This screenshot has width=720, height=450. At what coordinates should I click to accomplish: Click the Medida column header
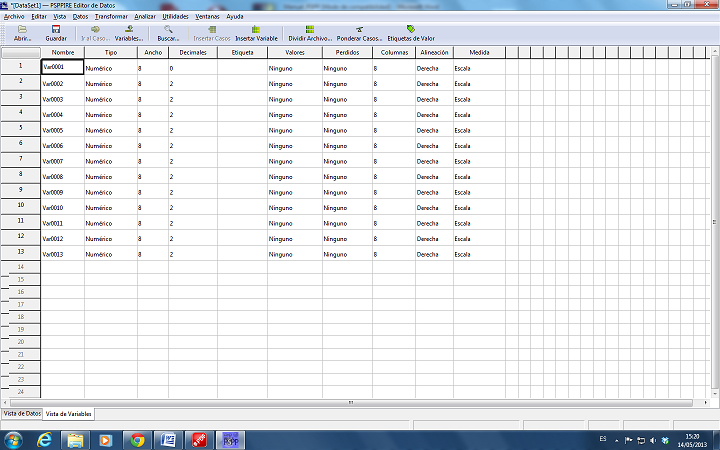tap(479, 52)
